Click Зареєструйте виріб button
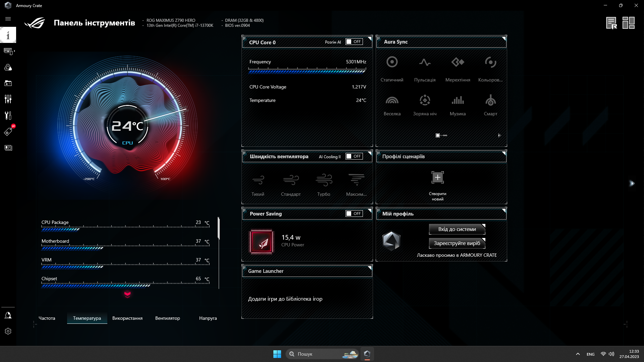 (x=457, y=243)
